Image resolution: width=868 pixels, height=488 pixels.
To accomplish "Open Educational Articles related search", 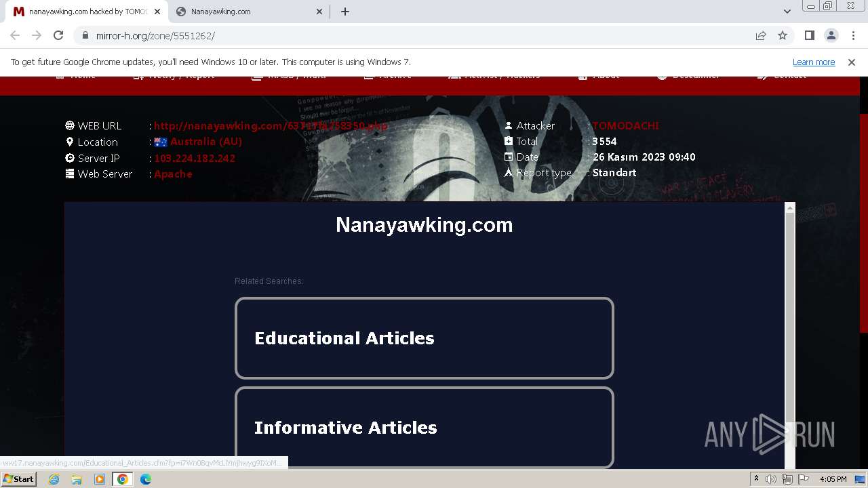I will [x=425, y=338].
